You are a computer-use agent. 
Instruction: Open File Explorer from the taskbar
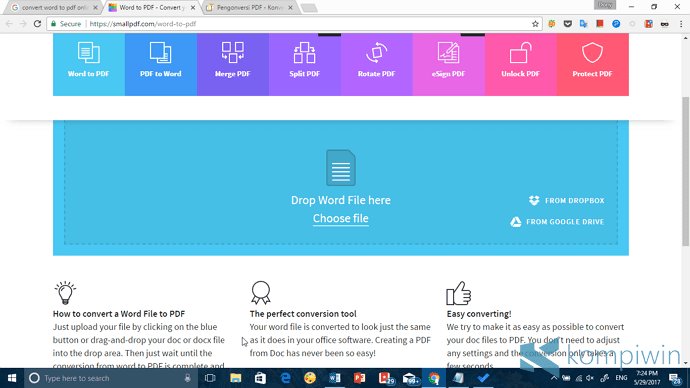[x=235, y=378]
